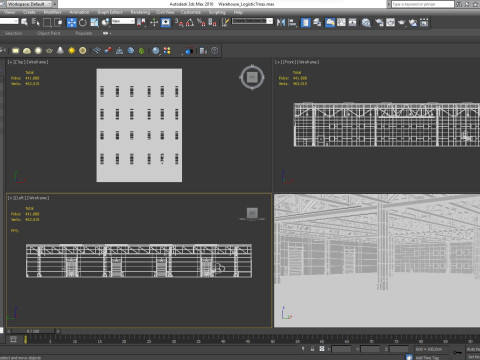Open the Animation menu
This screenshot has width=480, height=360.
(x=79, y=12)
